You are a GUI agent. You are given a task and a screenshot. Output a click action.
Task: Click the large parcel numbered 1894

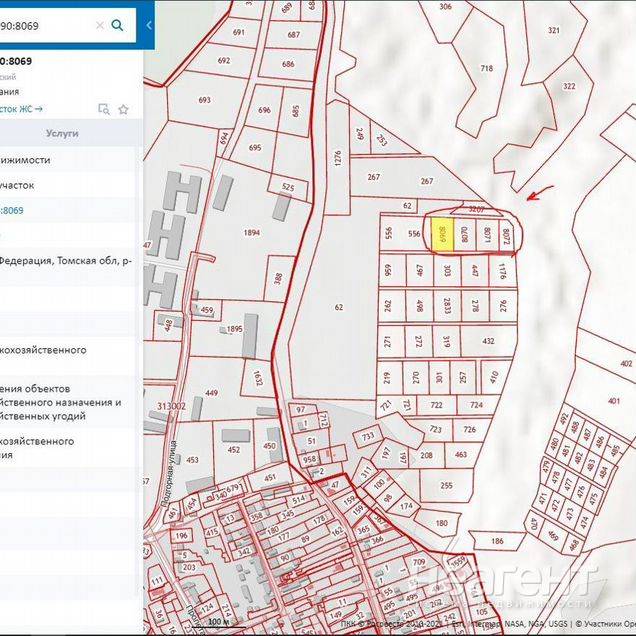[250, 233]
